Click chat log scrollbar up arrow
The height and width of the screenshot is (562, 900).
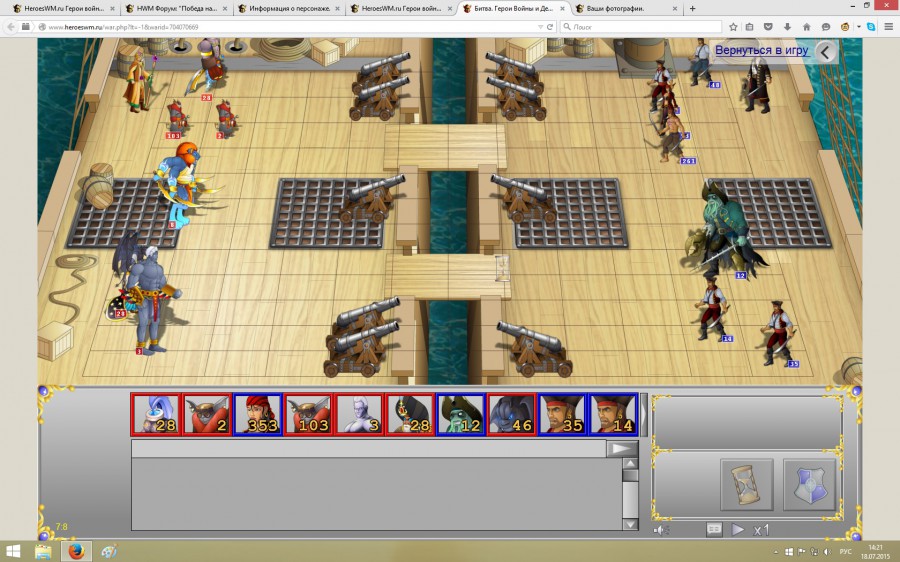click(x=630, y=464)
